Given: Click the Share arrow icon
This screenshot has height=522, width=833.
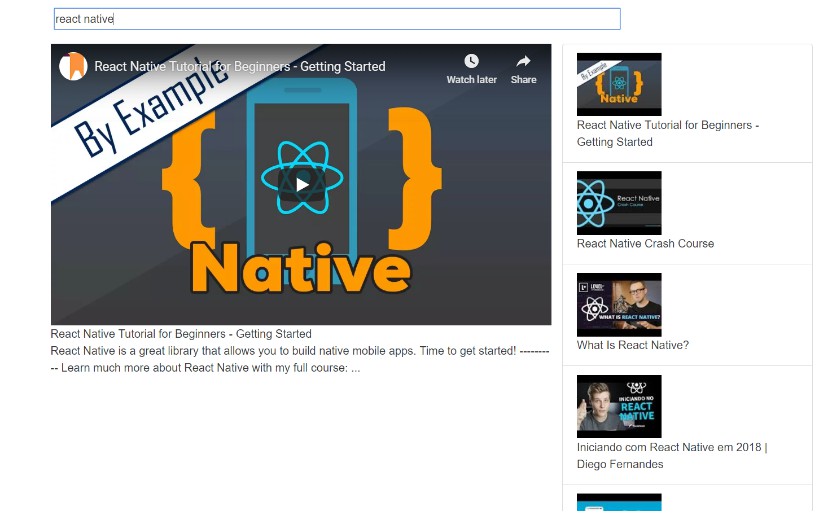Looking at the screenshot, I should tap(523, 62).
